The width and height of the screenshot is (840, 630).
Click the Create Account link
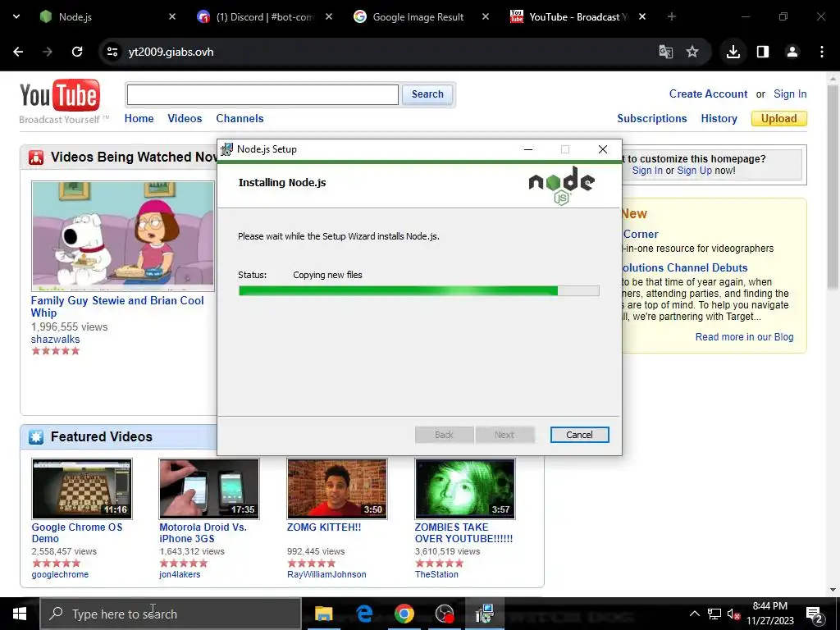pyautogui.click(x=708, y=94)
